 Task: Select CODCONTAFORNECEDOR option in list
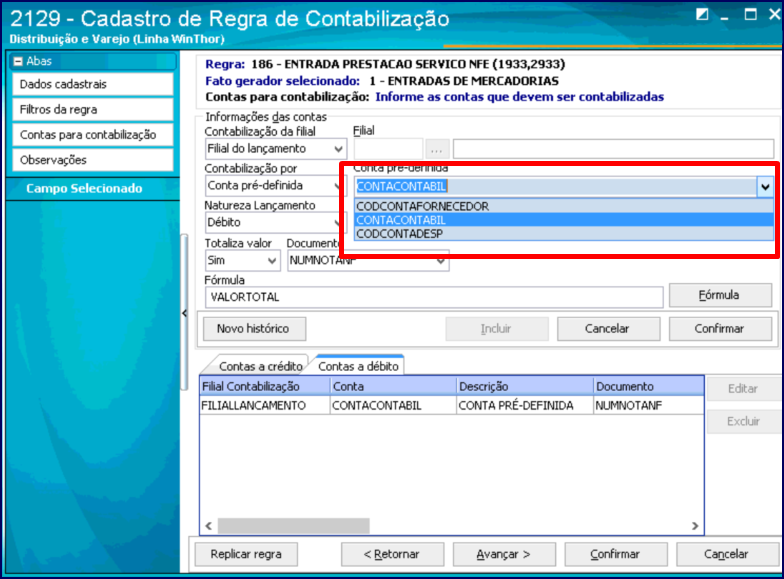(564, 206)
